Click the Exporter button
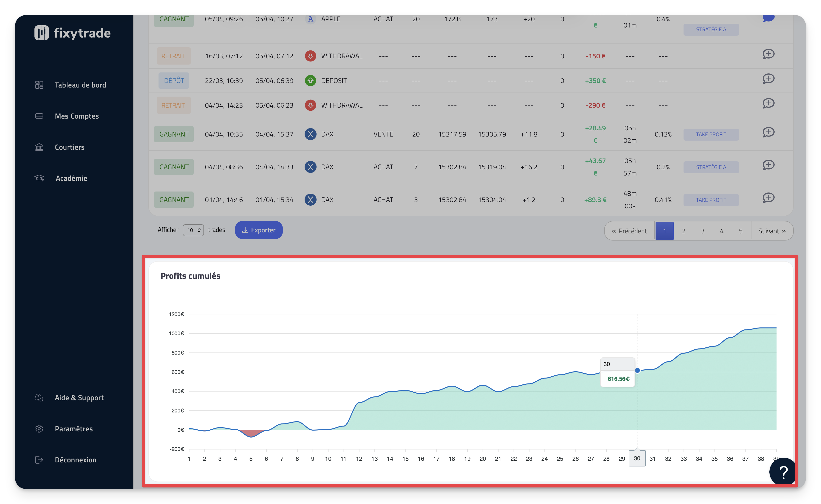The height and width of the screenshot is (504, 821). click(259, 230)
